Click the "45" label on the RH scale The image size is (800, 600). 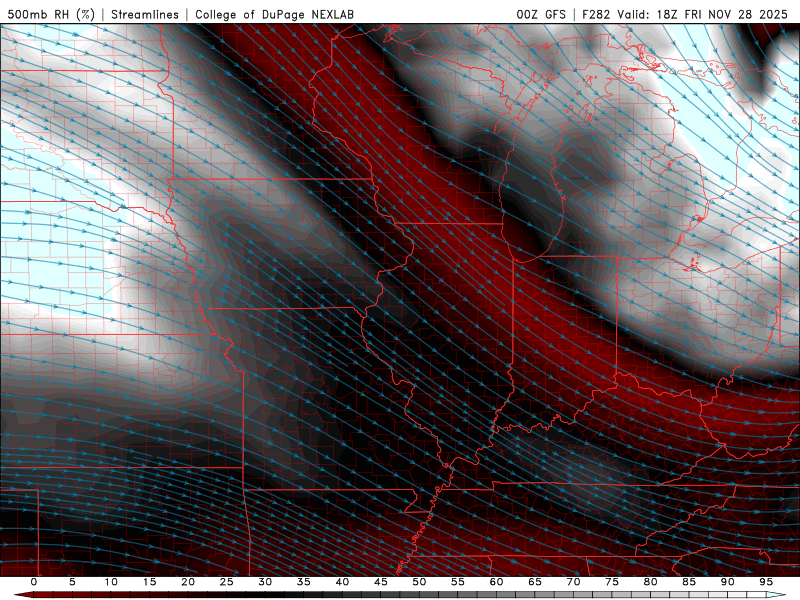(x=381, y=582)
